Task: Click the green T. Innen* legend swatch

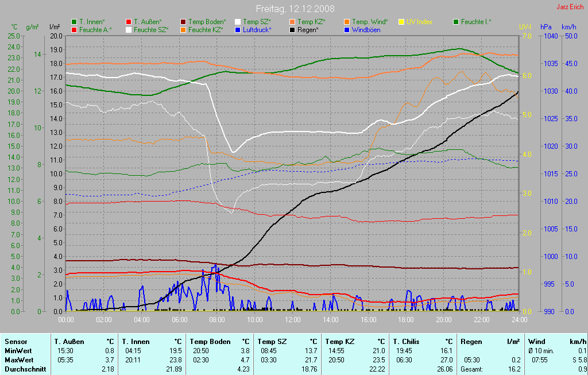Action: coord(74,22)
